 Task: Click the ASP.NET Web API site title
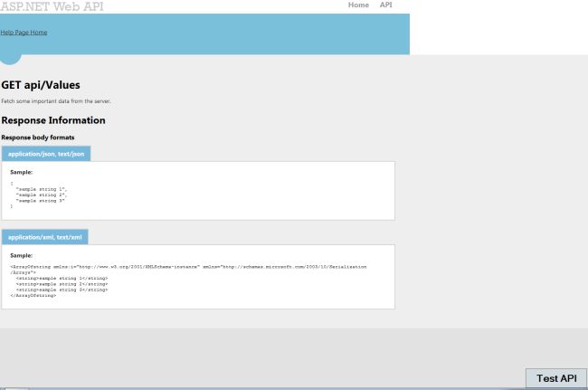pos(52,6)
